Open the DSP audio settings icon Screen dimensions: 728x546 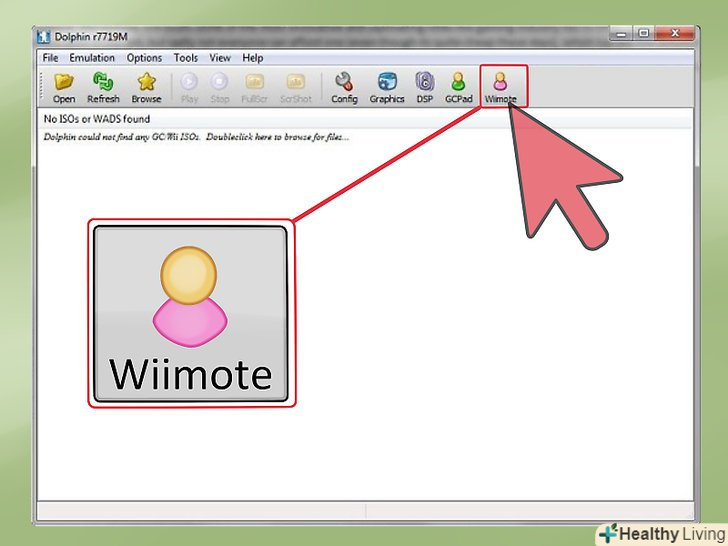point(425,86)
